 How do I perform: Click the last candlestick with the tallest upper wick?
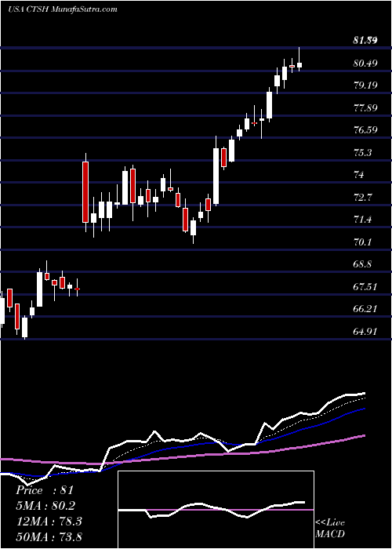pyautogui.click(x=299, y=64)
